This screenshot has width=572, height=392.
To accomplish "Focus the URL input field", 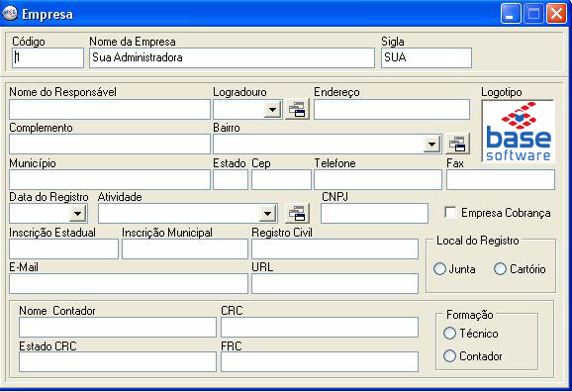I will (334, 283).
